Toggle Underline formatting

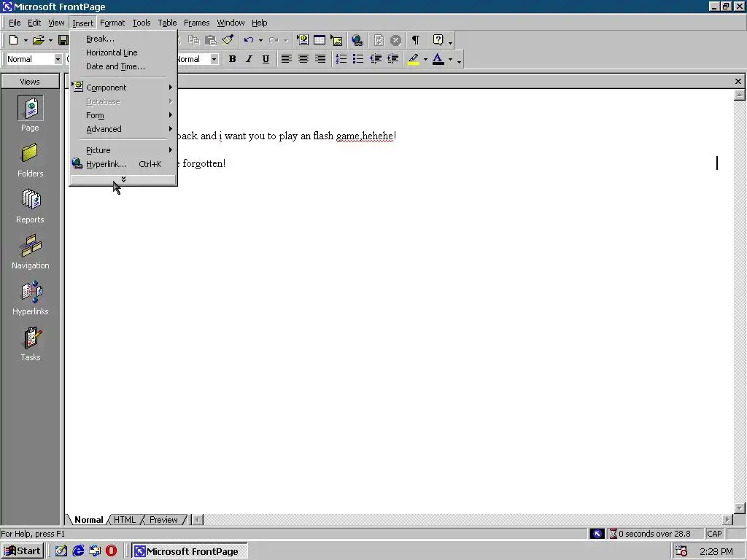pyautogui.click(x=266, y=59)
